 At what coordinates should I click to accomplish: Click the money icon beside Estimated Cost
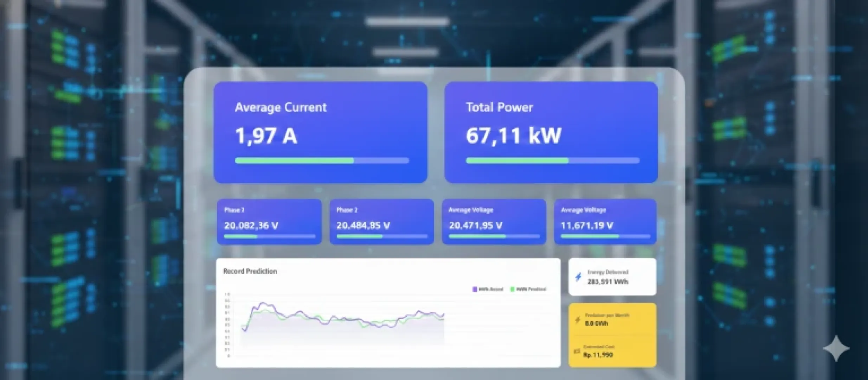pyautogui.click(x=577, y=351)
